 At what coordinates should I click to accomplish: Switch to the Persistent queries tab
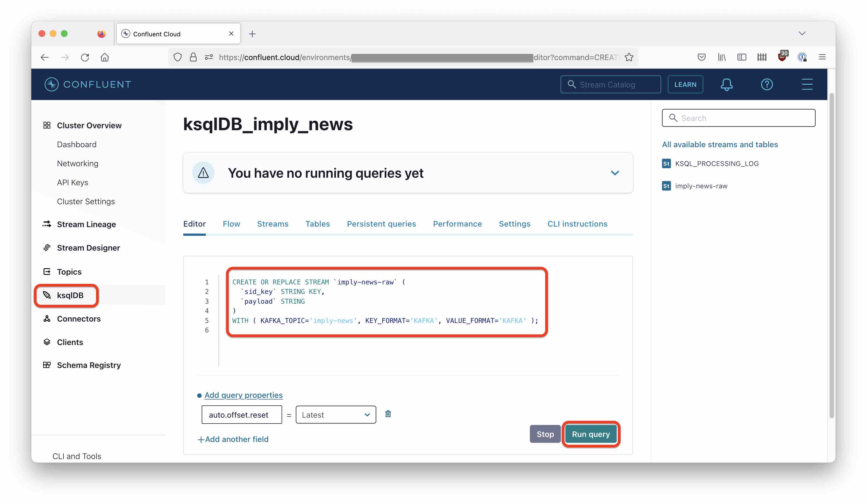(381, 223)
